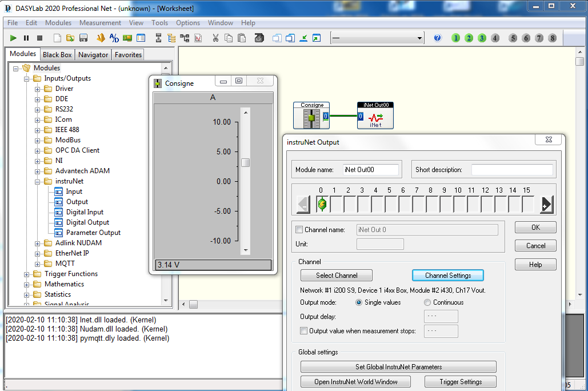
Task: Click the add channel arrow button
Action: (x=547, y=205)
